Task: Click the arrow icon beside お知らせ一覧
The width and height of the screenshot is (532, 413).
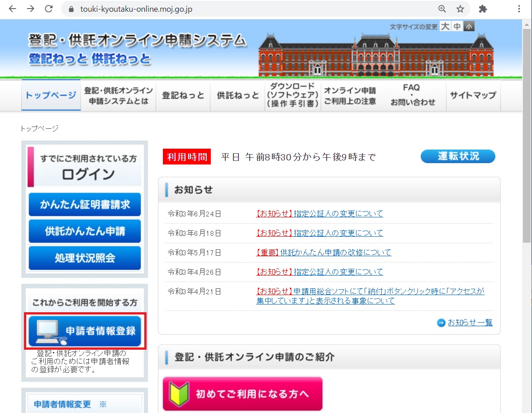Action: click(441, 323)
